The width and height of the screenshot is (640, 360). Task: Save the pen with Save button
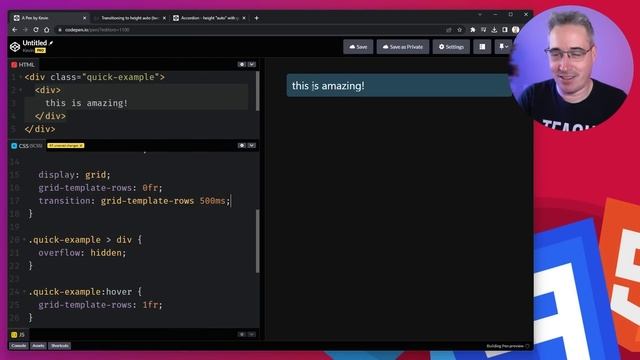pos(358,47)
